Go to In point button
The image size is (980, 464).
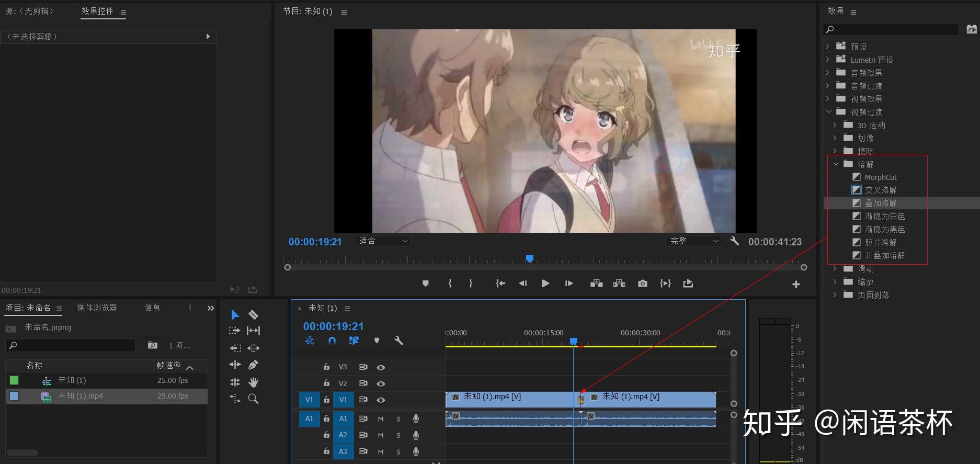500,284
